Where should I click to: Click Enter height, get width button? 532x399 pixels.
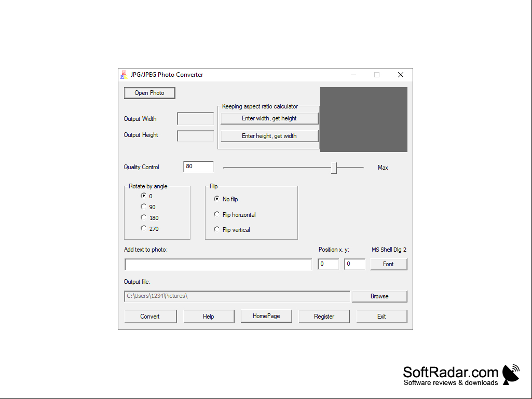pyautogui.click(x=269, y=136)
